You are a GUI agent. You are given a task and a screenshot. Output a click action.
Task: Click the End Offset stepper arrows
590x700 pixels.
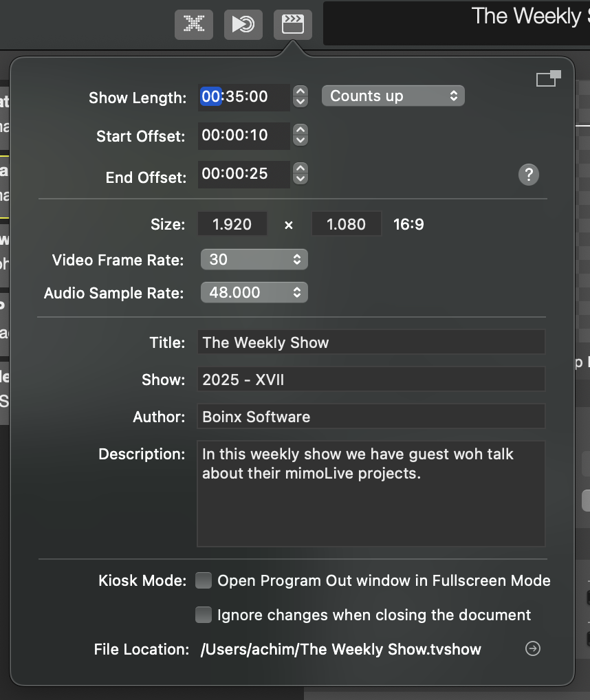301,174
